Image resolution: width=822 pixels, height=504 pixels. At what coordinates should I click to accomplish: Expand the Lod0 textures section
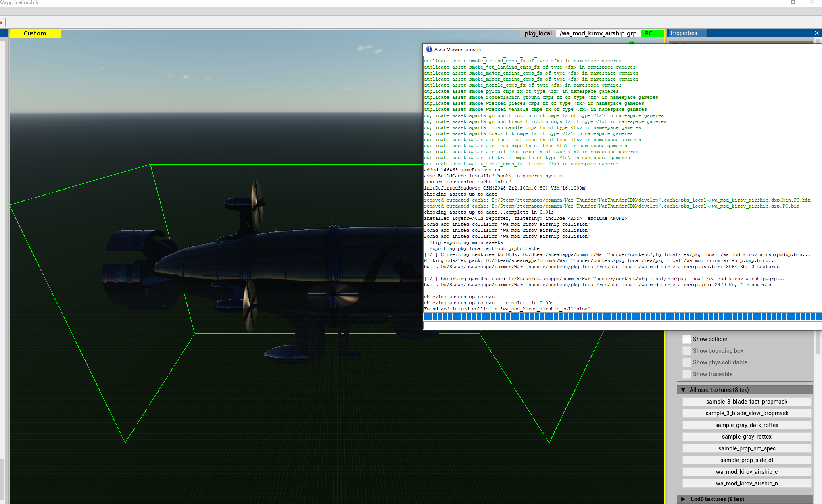point(683,499)
